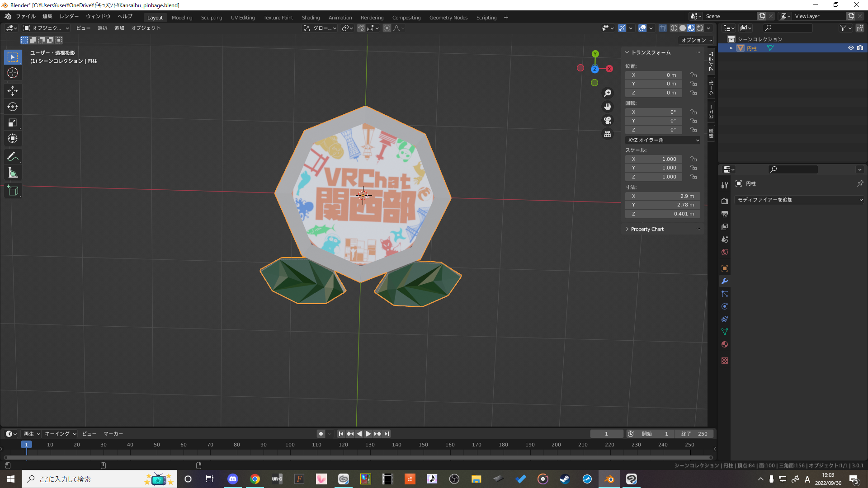Image resolution: width=868 pixels, height=488 pixels.
Task: Select the Scale tool
Action: click(13, 122)
